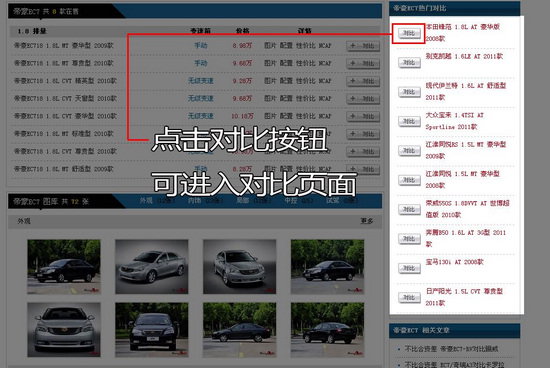Open silver sedan front-view thumbnail in second row
Image resolution: width=550 pixels, height=368 pixels.
tap(64, 330)
